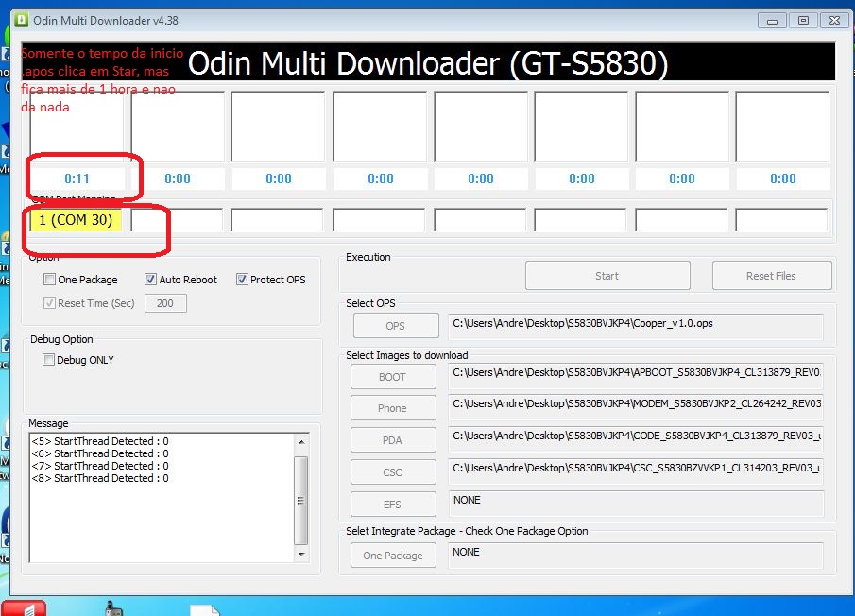Enable Debug ONLY checkbox
This screenshot has height=616, width=855.
click(x=48, y=360)
